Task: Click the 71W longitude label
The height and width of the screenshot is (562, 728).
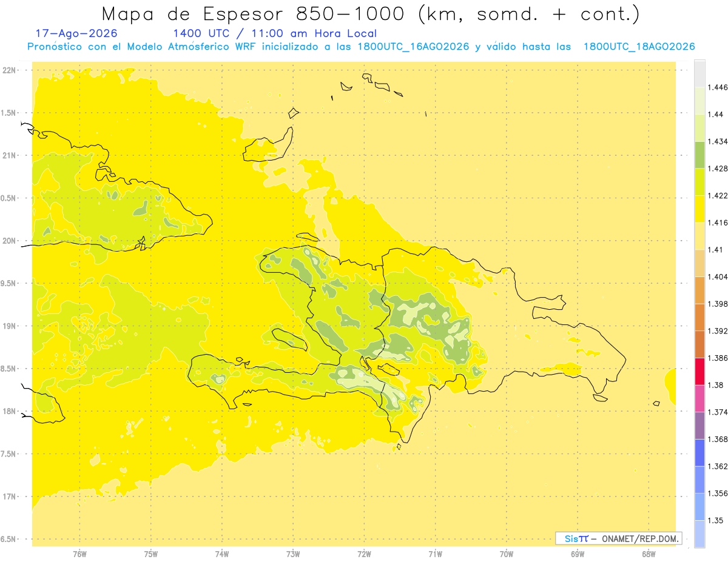Action: coord(435,554)
